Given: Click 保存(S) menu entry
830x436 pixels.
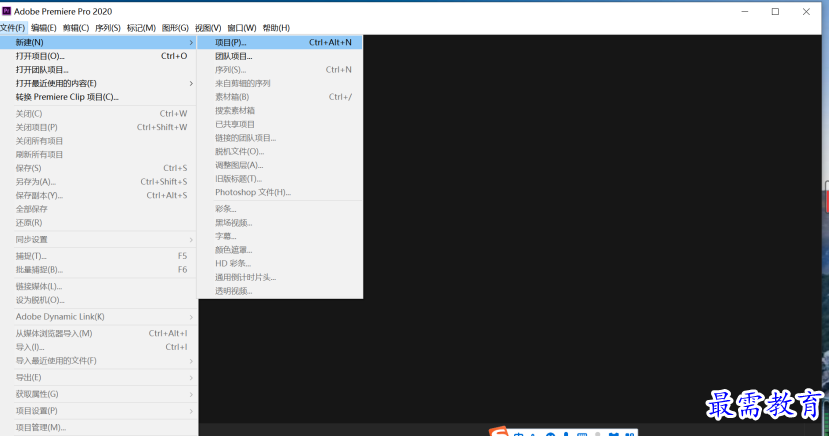Looking at the screenshot, I should (99, 168).
